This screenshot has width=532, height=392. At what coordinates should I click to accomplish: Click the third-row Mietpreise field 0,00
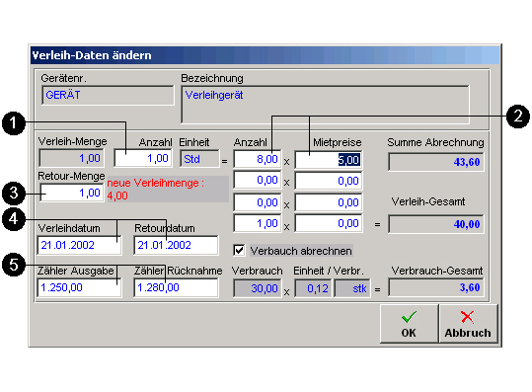coord(329,202)
